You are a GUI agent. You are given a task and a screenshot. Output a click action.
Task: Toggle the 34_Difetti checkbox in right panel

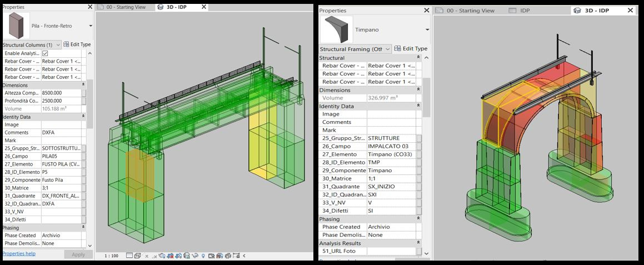[420, 211]
